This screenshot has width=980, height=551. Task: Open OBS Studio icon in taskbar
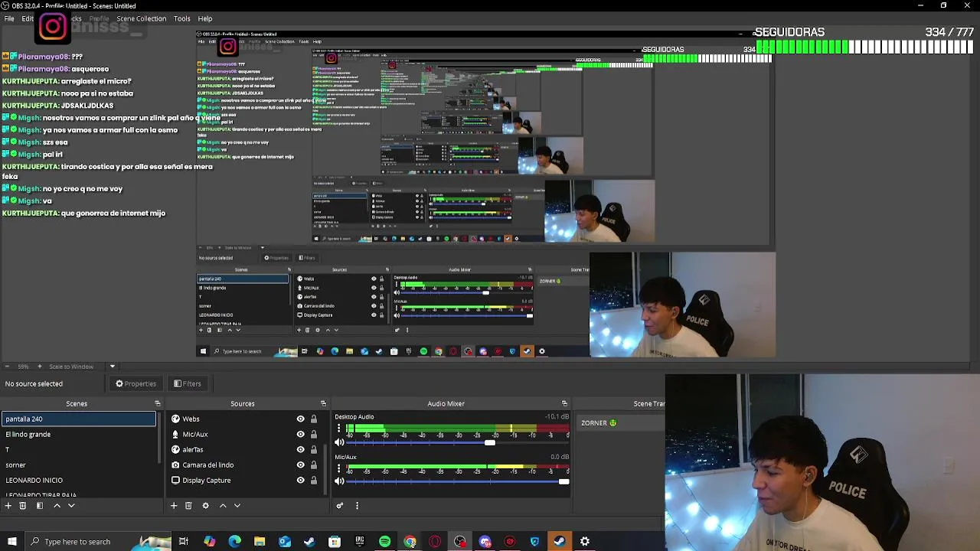pyautogui.click(x=460, y=542)
